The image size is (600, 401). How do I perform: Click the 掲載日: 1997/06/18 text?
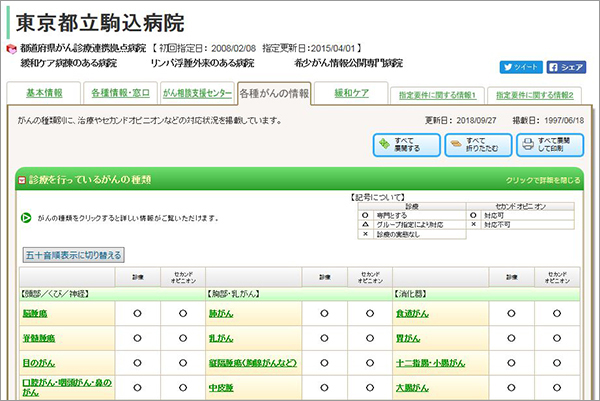(x=548, y=121)
